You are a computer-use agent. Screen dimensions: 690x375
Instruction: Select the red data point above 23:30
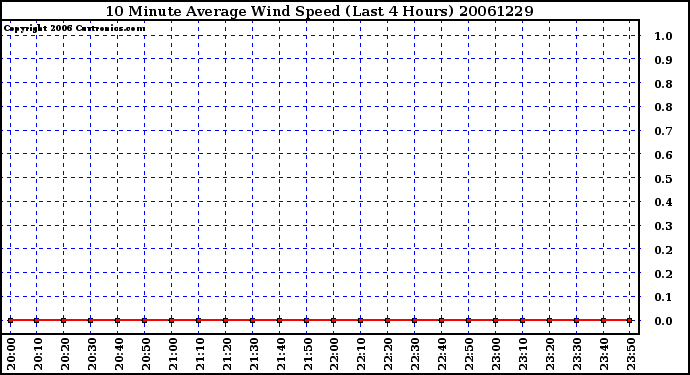576,320
